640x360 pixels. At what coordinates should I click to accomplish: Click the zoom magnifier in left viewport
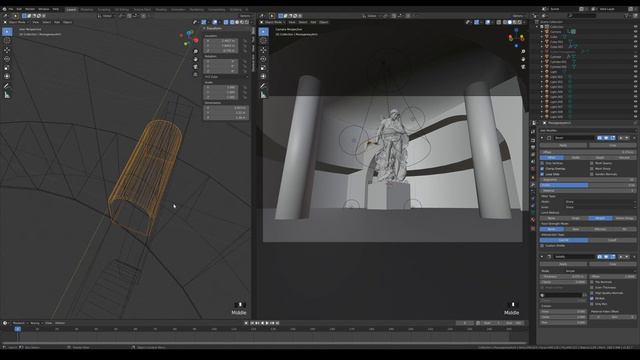click(196, 51)
